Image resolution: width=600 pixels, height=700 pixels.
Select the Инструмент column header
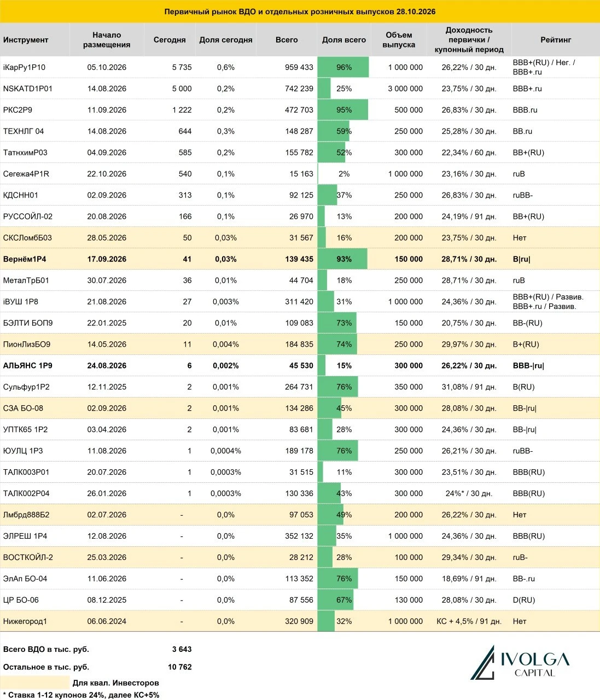(x=26, y=40)
